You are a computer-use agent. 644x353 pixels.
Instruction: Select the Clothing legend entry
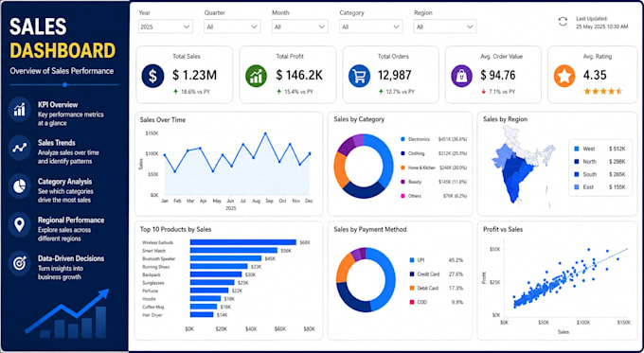coord(434,153)
